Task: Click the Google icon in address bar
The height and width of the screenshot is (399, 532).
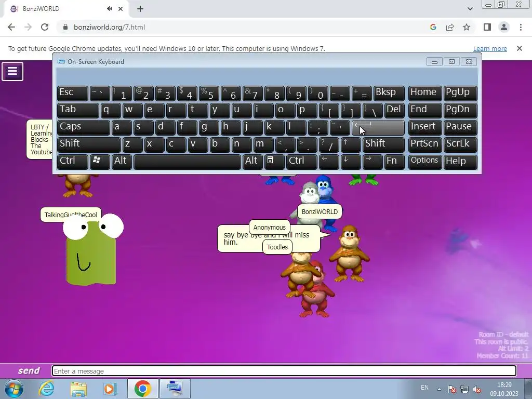Action: click(433, 27)
